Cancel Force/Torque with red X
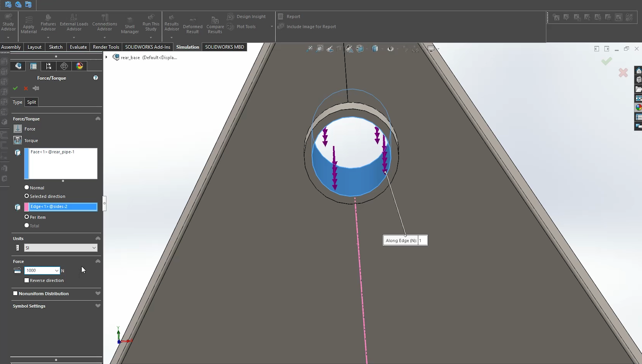The height and width of the screenshot is (364, 642). pyautogui.click(x=26, y=88)
